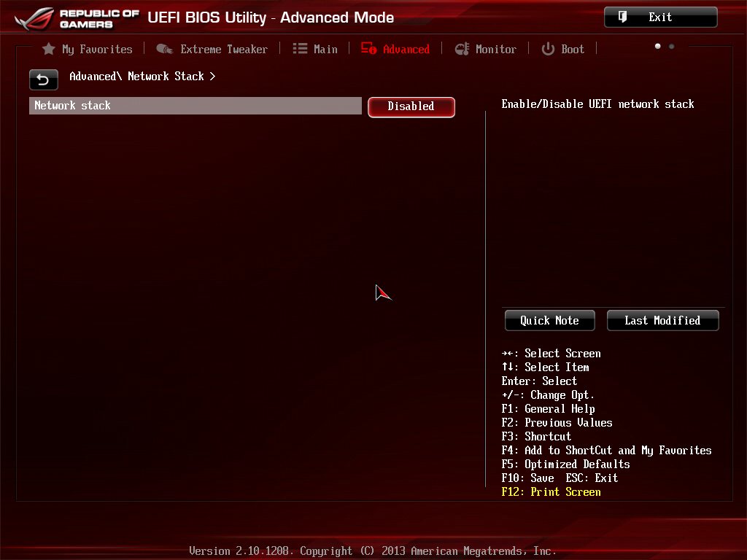This screenshot has width=747, height=560.
Task: Click the Boot power icon
Action: (548, 49)
